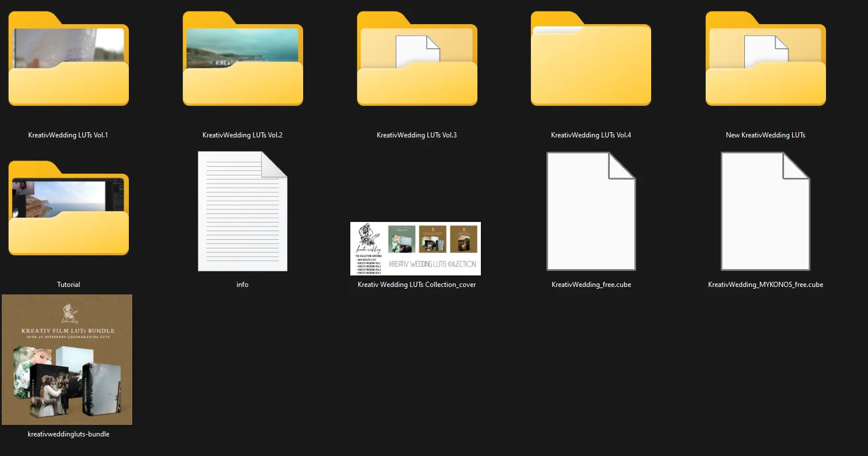Select the Tutorial folder icon

point(68,210)
